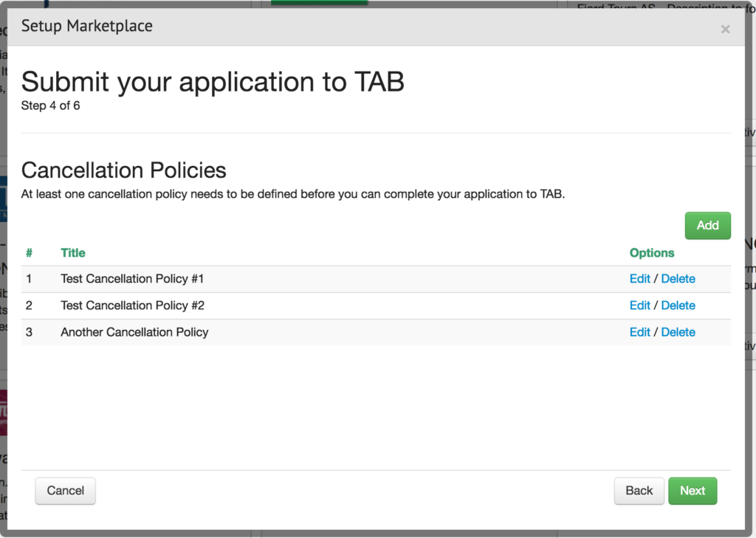Click the Step 4 of 6 indicator
Image resolution: width=756 pixels, height=538 pixels.
pos(50,106)
